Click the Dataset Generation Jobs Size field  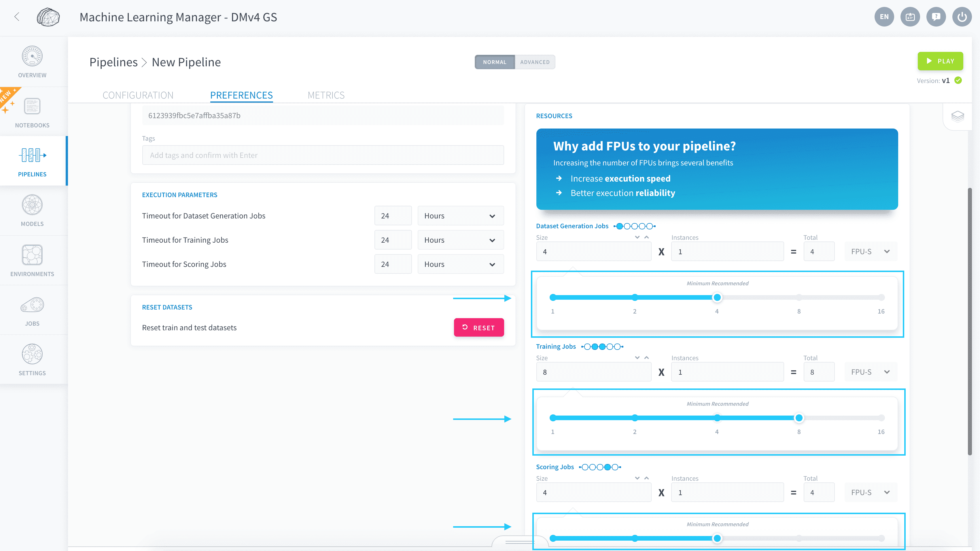pos(594,252)
